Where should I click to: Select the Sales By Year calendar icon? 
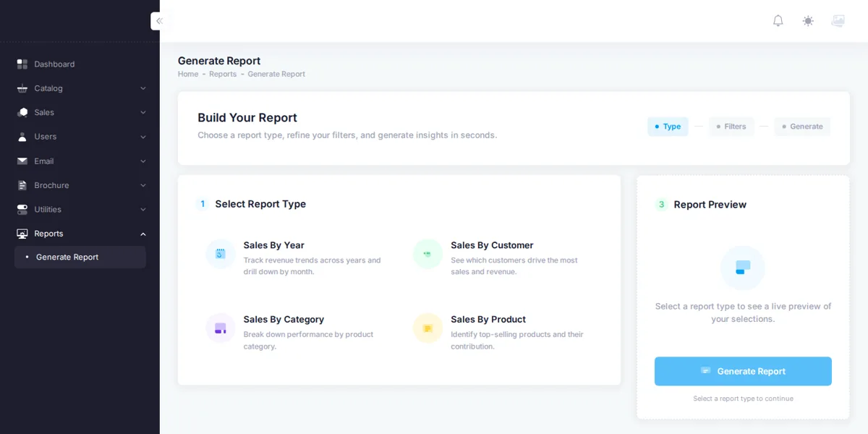coord(221,254)
